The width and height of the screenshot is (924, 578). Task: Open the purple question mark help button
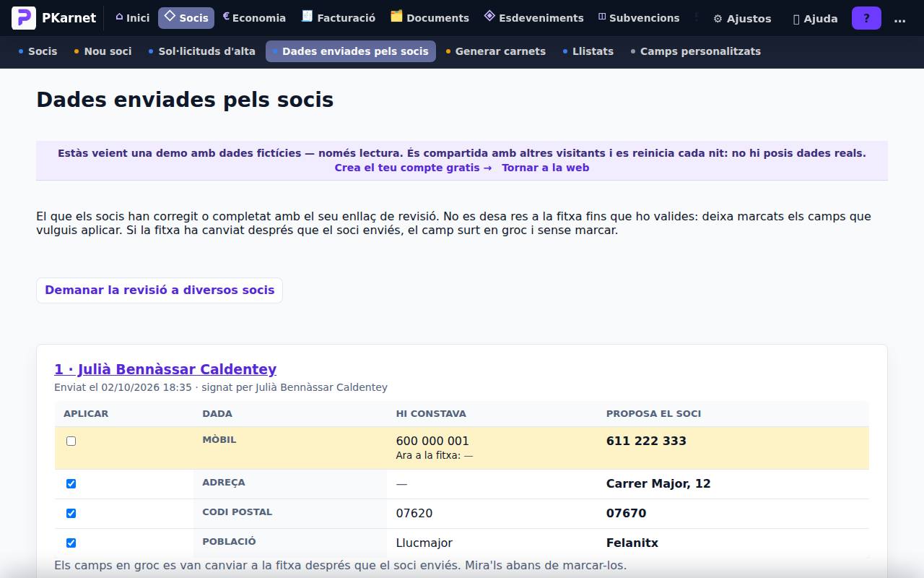(866, 18)
